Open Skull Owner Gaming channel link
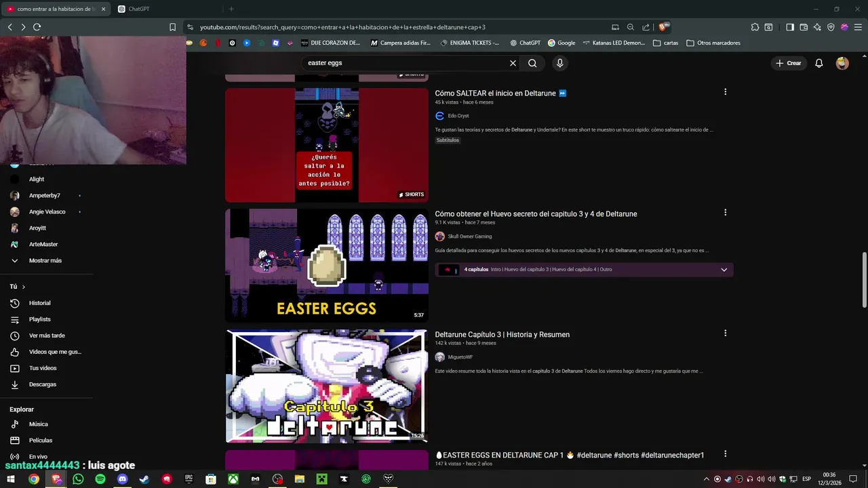Screen dimensions: 868x488 click(x=469, y=237)
